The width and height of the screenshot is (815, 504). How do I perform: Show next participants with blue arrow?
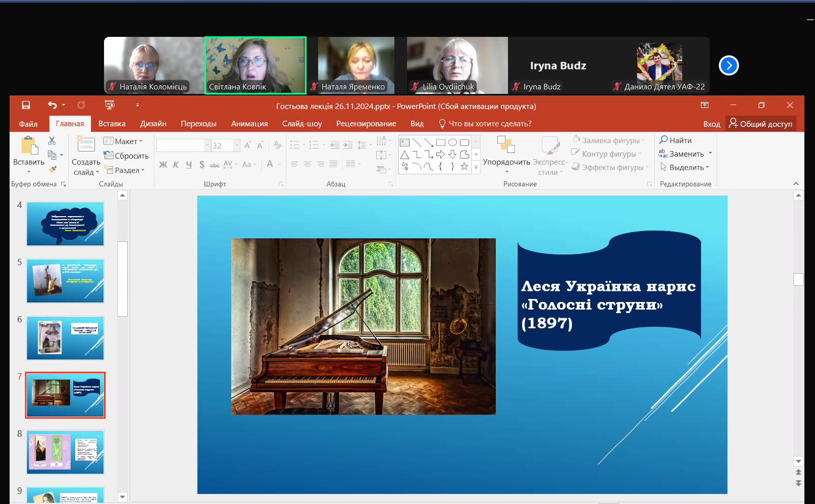click(x=729, y=65)
